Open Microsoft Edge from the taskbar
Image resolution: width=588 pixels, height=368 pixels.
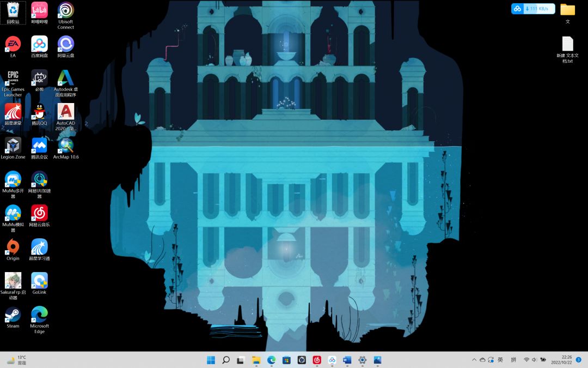[x=272, y=360]
